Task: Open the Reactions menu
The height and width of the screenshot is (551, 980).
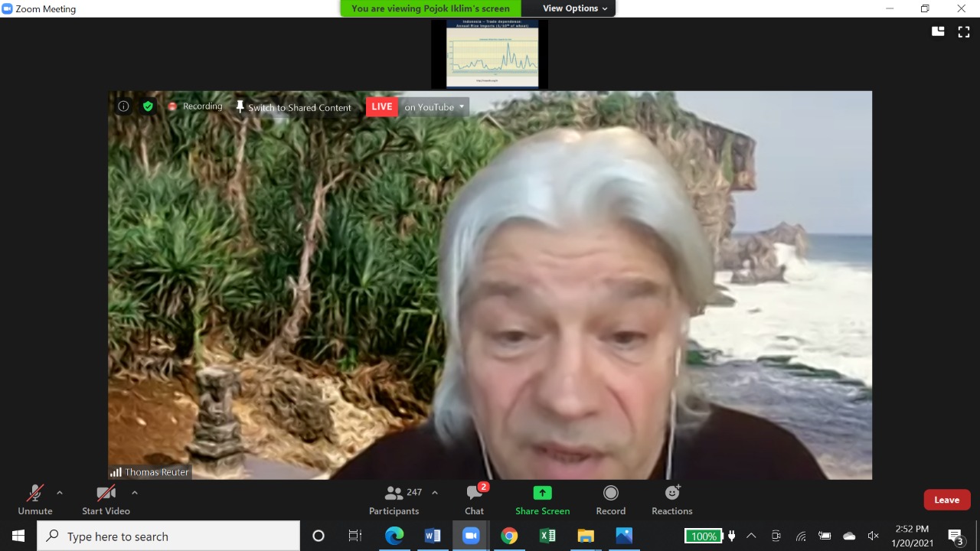Action: click(x=671, y=500)
